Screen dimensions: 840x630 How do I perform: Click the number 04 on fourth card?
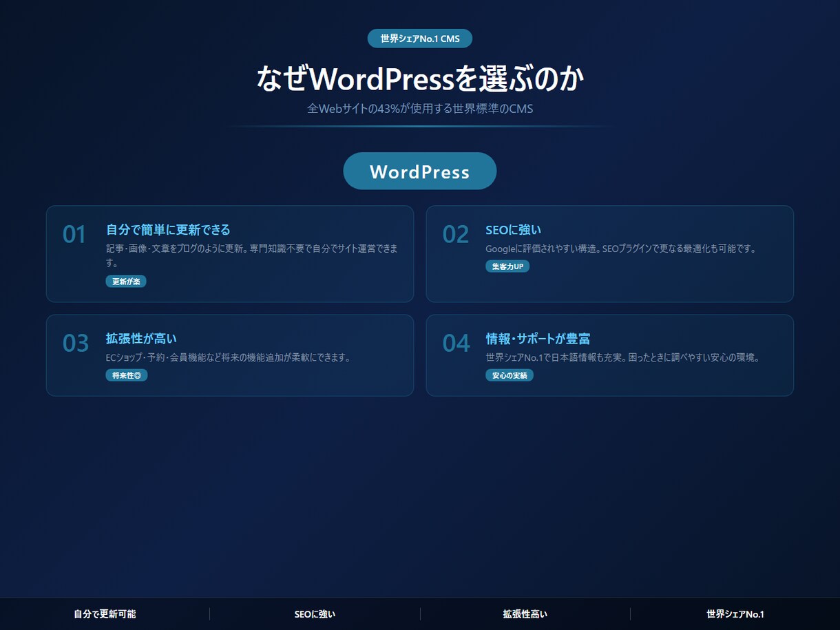coord(456,343)
